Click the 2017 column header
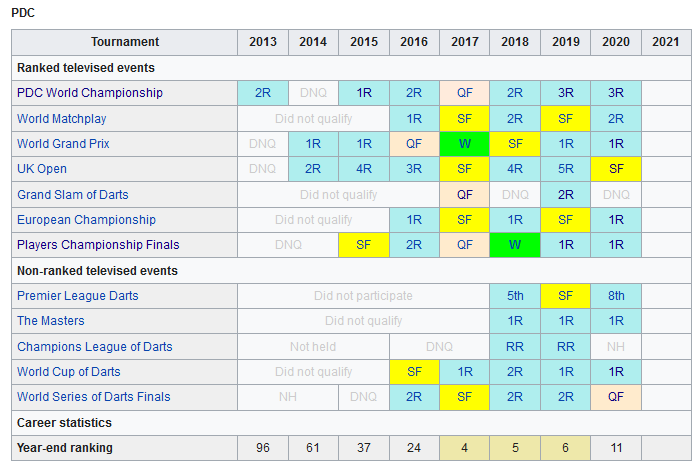This screenshot has height=461, width=695. [x=465, y=42]
